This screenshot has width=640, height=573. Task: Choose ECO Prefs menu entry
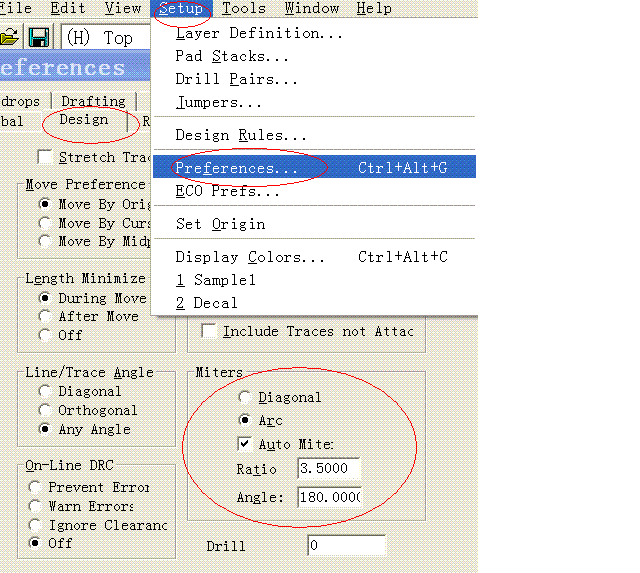coord(314,191)
